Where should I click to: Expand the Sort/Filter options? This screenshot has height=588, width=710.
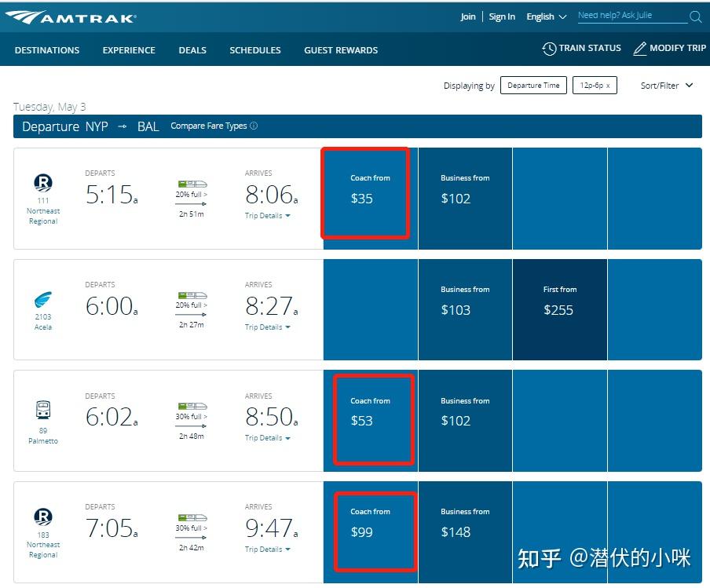coord(667,86)
